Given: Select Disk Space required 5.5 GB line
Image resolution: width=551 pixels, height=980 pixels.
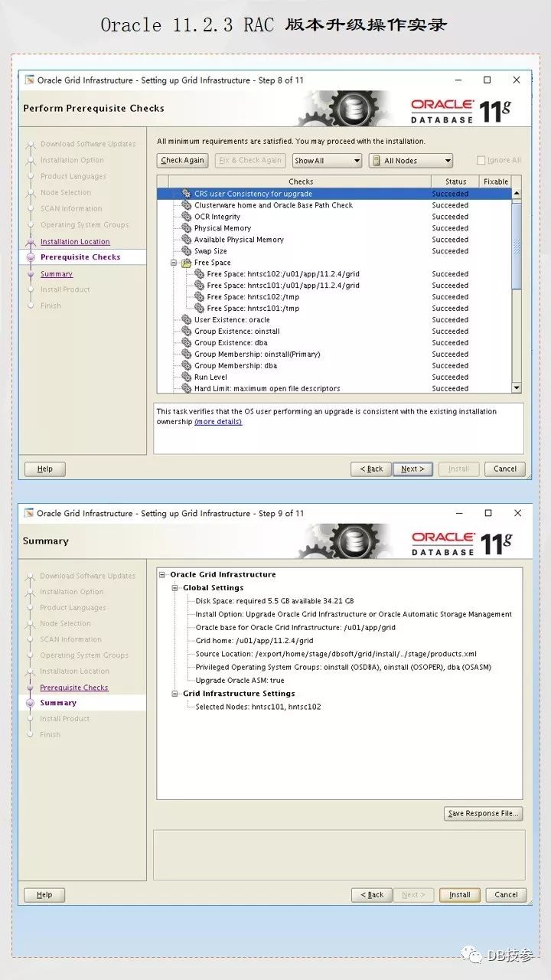Looking at the screenshot, I should coord(275,601).
